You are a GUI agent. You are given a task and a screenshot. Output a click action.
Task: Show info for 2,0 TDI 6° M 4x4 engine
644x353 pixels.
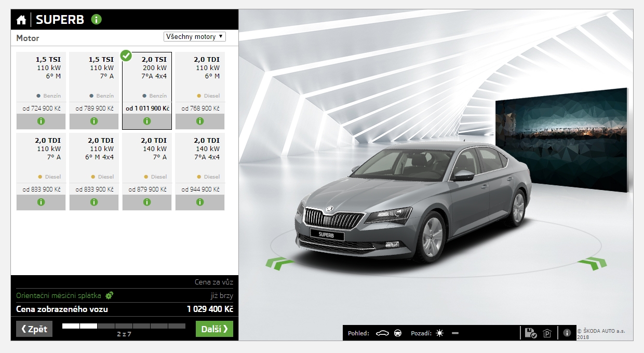[94, 202]
